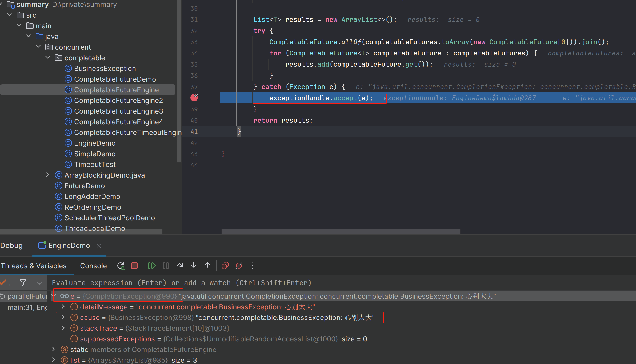Image resolution: width=636 pixels, height=364 pixels.
Task: Click the Step Into icon
Action: 194,266
